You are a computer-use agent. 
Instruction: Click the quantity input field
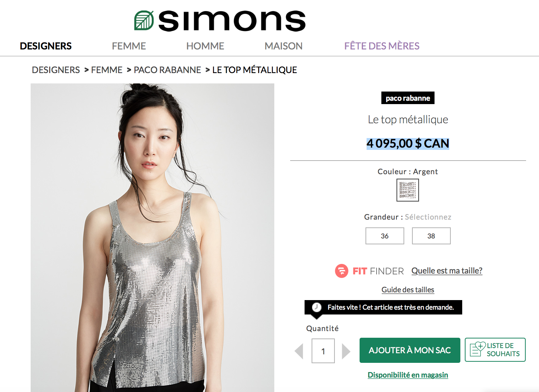[323, 351]
